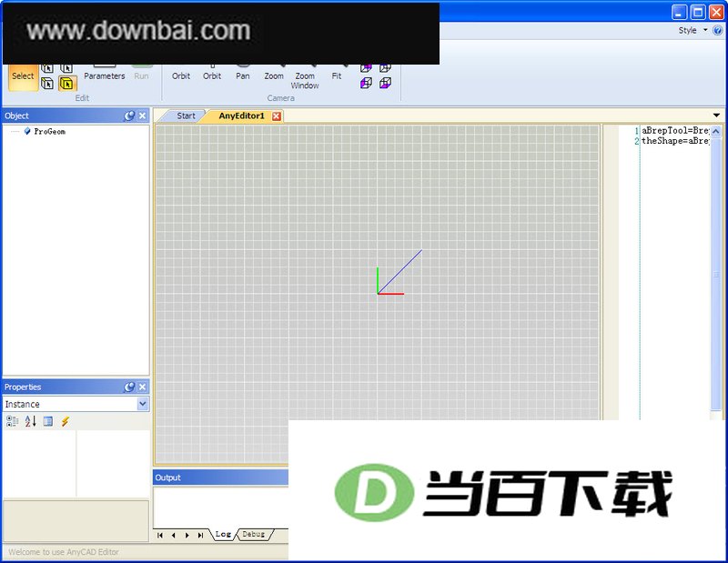Screen dimensions: 728x563
Task: Click the Object panel title
Action: [x=16, y=116]
